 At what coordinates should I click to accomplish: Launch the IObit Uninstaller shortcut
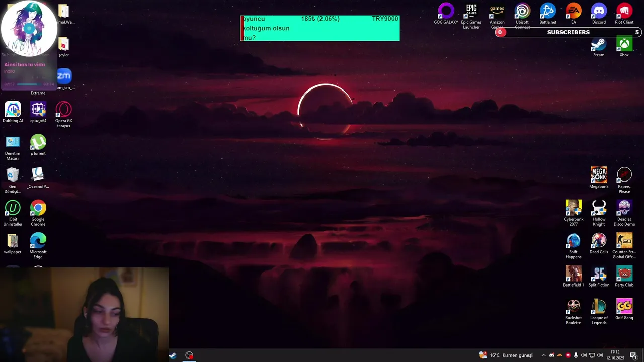13,213
